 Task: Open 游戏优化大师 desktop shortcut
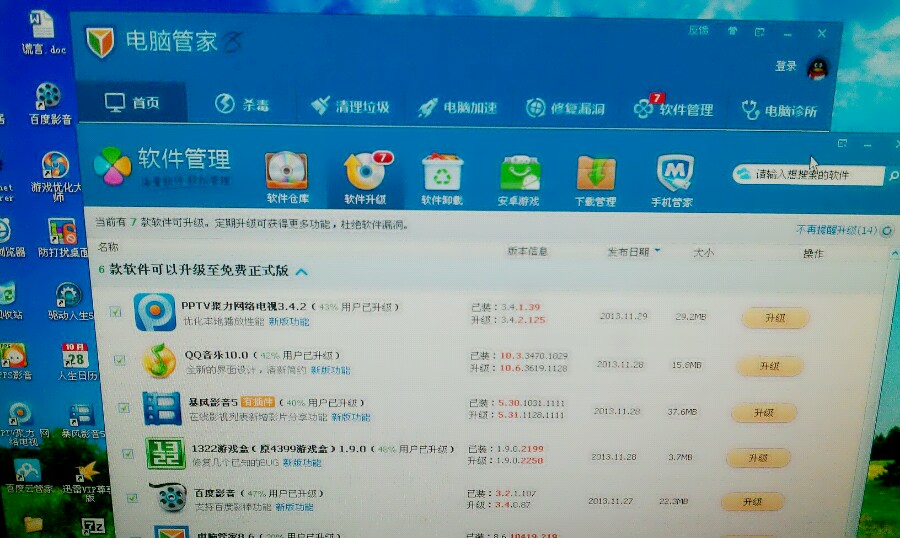point(56,177)
